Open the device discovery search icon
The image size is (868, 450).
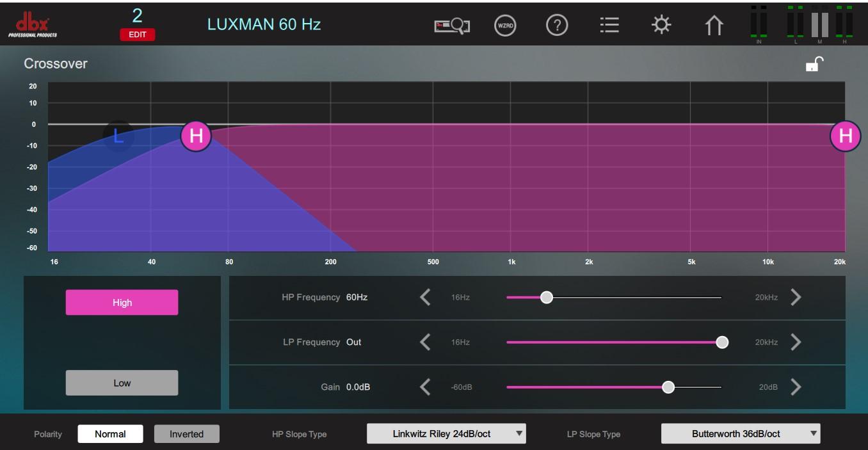tap(452, 26)
